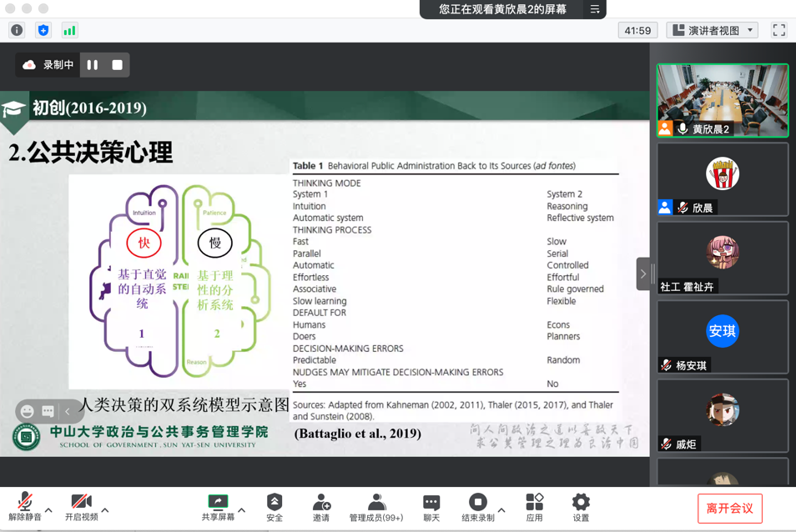Image resolution: width=796 pixels, height=532 pixels.
Task: Open the 应用 apps panel
Action: pos(535,506)
